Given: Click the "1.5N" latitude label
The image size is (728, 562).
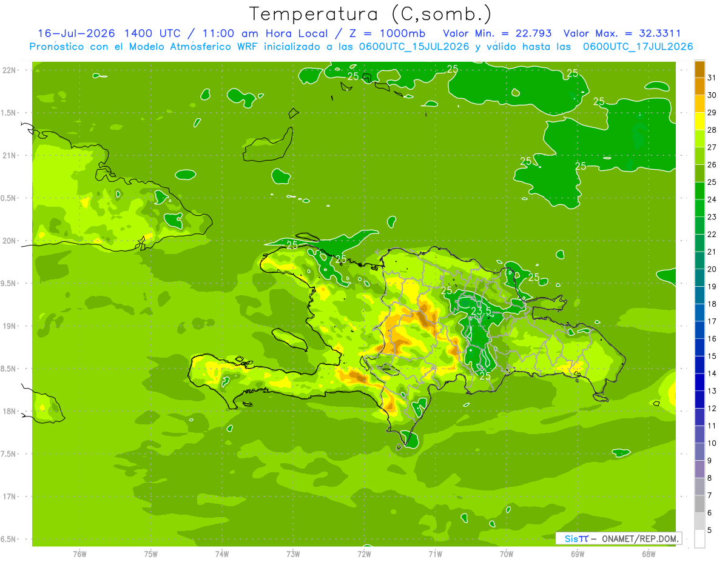Looking at the screenshot, I should point(9,113).
